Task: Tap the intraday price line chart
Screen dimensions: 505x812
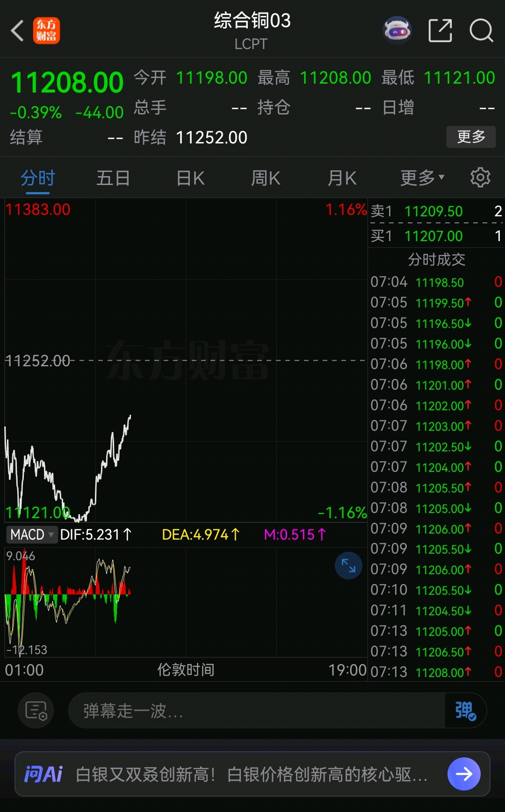Action: coord(186,360)
